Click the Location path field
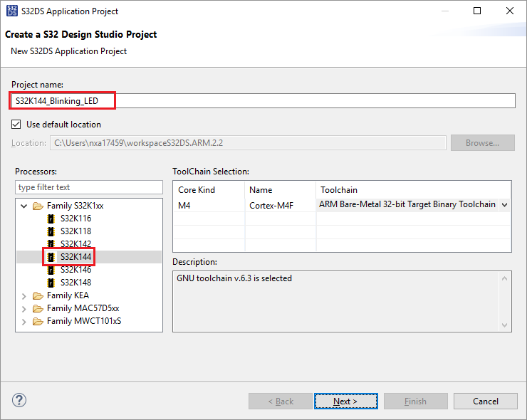 [248, 143]
